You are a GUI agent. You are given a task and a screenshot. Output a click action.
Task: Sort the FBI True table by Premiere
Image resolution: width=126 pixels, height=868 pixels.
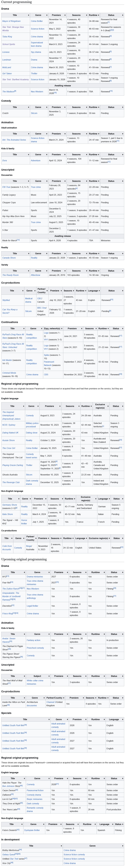(57, 181)
